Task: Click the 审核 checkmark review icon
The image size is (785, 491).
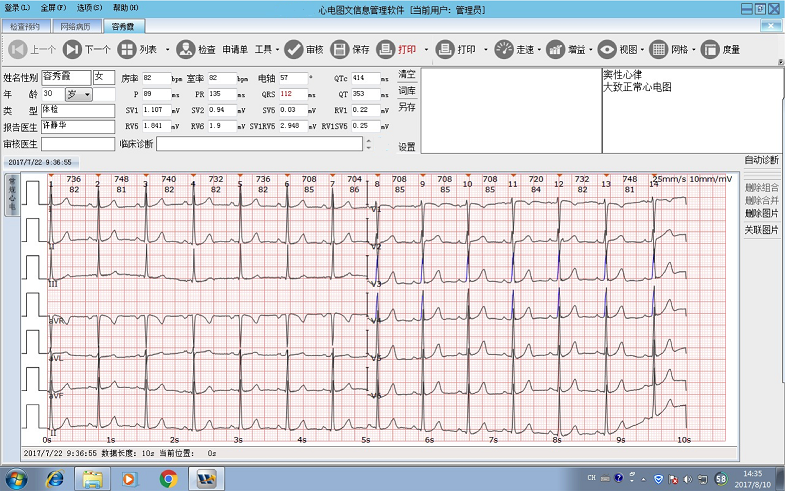Action: pos(293,49)
